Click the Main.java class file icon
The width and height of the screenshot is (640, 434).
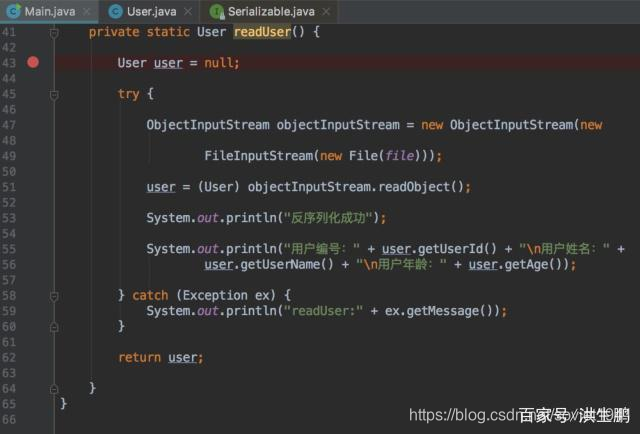coord(14,11)
